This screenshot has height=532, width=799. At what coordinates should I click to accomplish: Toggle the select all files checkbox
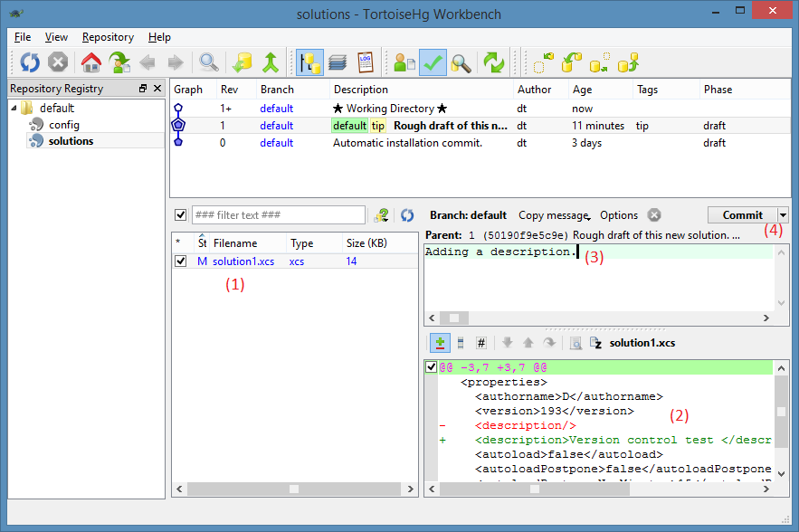click(x=180, y=215)
